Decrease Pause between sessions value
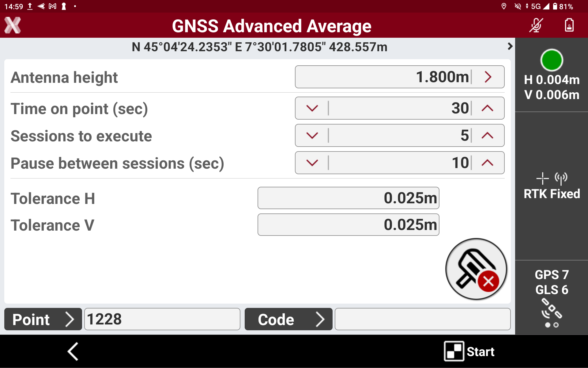This screenshot has width=588, height=368. (x=312, y=163)
